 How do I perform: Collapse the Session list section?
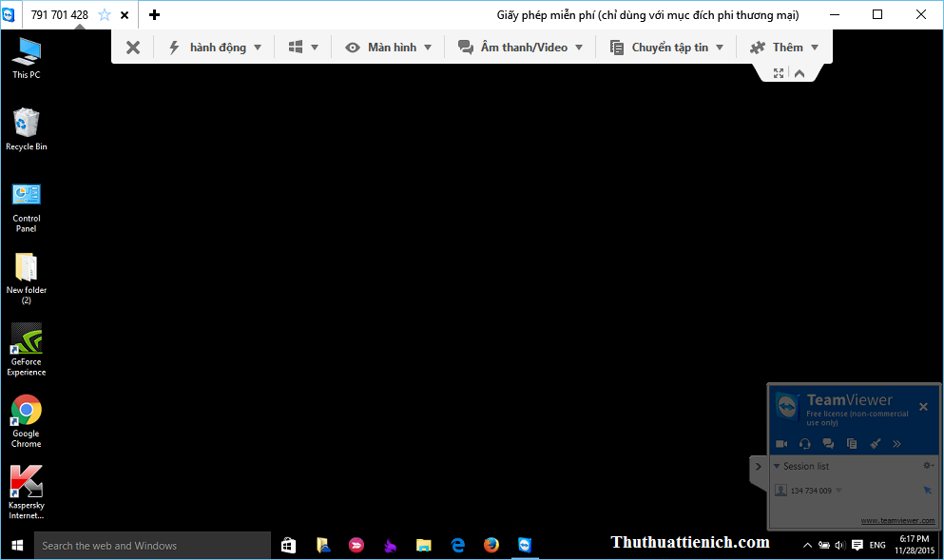coord(777,466)
